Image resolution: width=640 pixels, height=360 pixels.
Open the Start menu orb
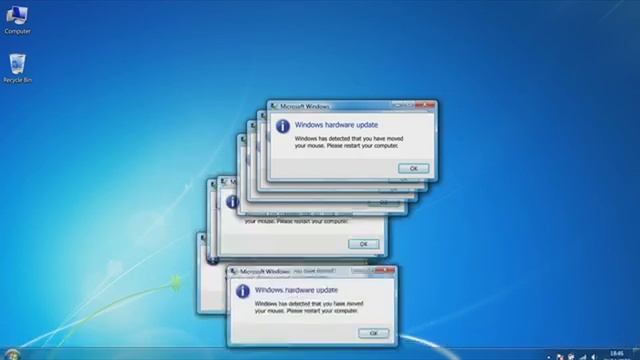click(x=12, y=355)
